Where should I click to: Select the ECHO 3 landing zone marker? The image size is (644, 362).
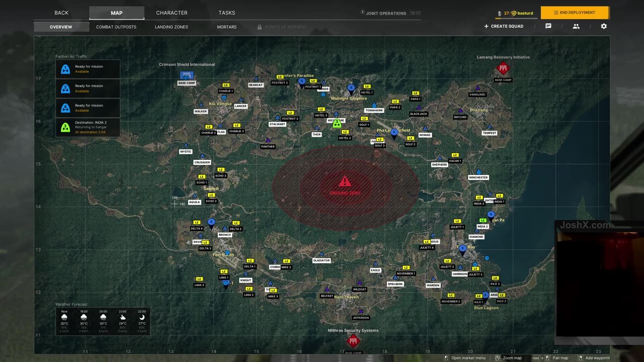[x=221, y=170]
